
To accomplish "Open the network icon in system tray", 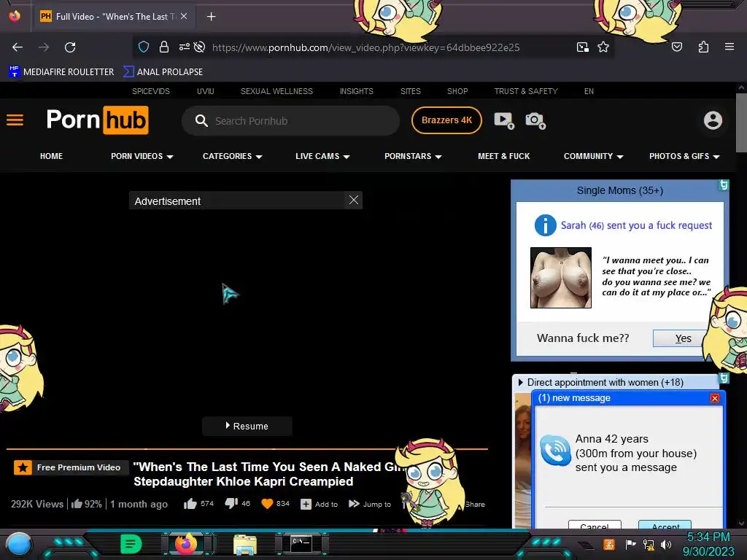I will click(x=649, y=544).
